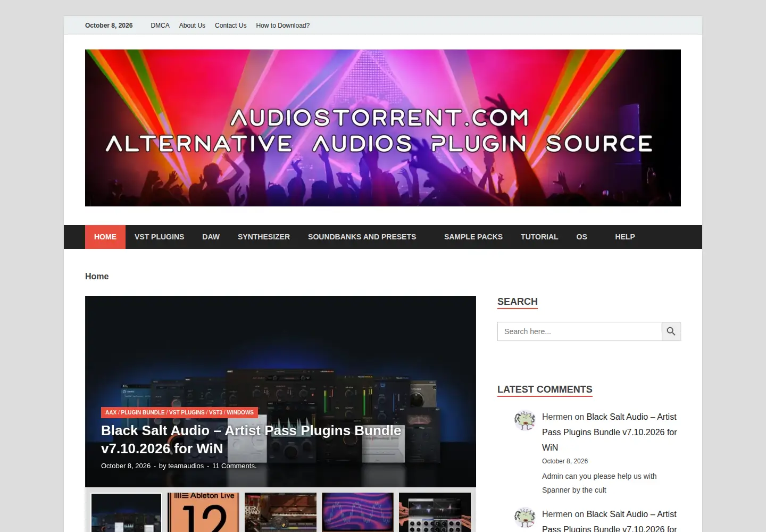Click first Hermen commenter avatar
Viewport: 766px width, 532px height.
point(525,421)
